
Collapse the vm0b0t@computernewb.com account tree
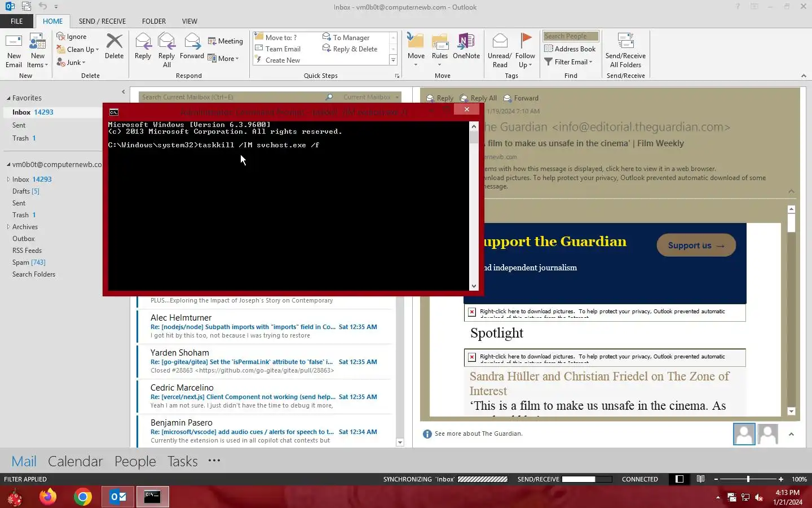click(8, 165)
